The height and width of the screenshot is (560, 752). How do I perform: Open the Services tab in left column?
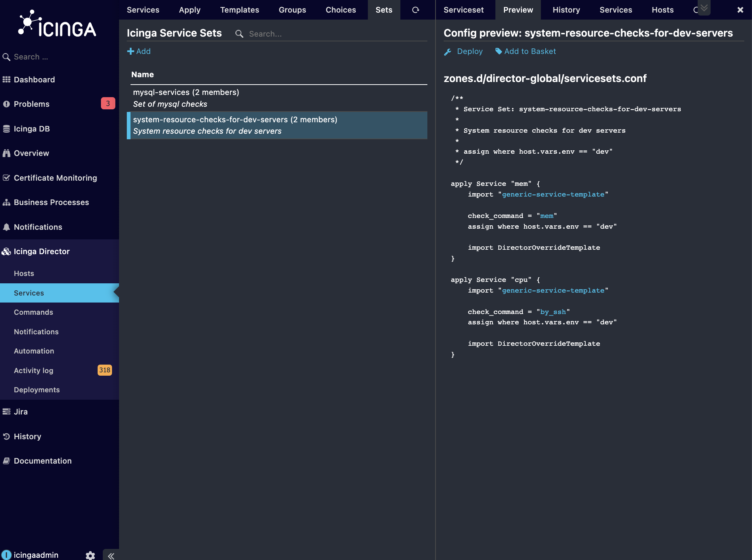coord(143,10)
